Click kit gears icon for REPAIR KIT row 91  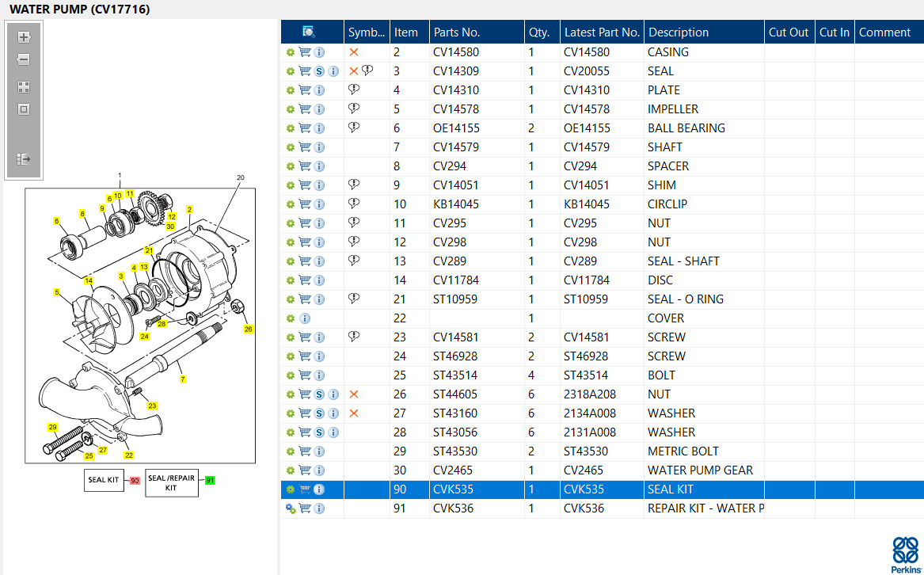click(291, 508)
